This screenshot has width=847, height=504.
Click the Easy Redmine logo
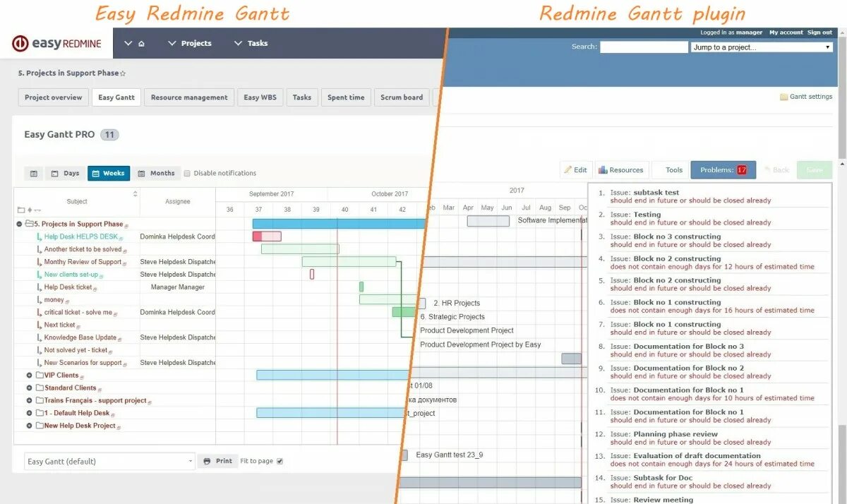56,44
